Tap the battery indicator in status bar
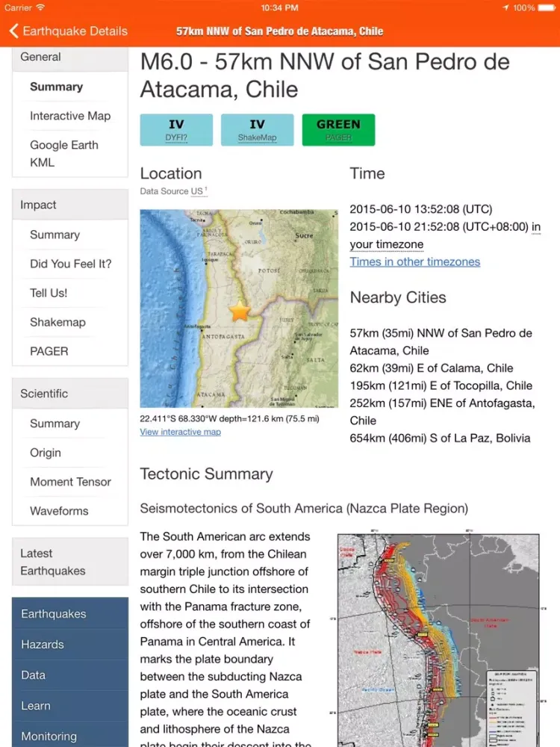The height and width of the screenshot is (747, 560). (546, 7)
